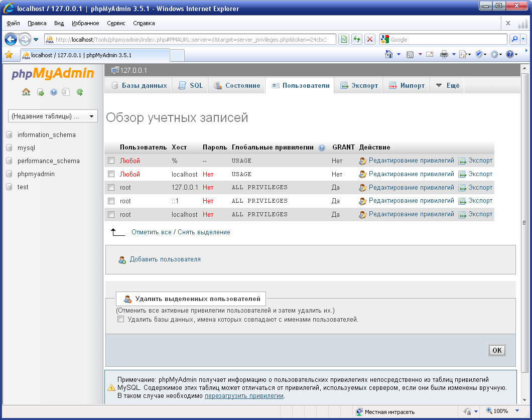The image size is (532, 420).
Task: Click Снять выделение link
Action: point(204,232)
